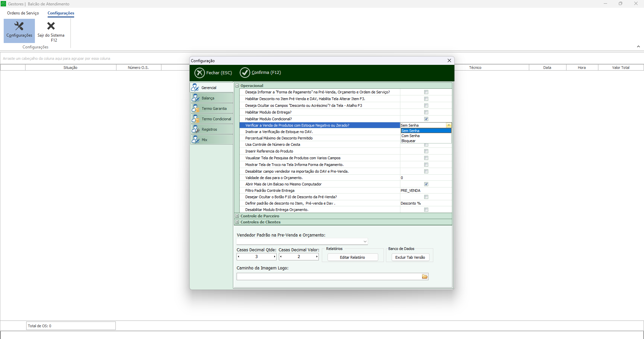This screenshot has width=644, height=339.
Task: Click the Fechar (ESC) circle icon
Action: click(200, 73)
